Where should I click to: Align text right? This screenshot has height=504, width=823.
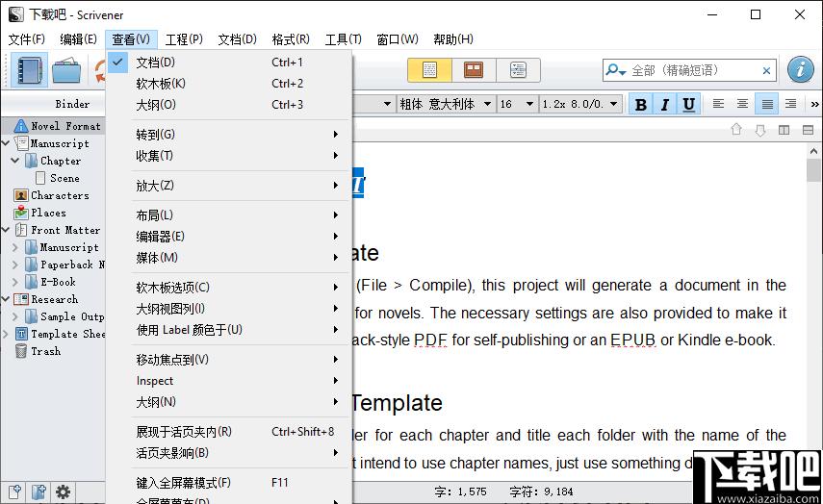pyautogui.click(x=791, y=104)
